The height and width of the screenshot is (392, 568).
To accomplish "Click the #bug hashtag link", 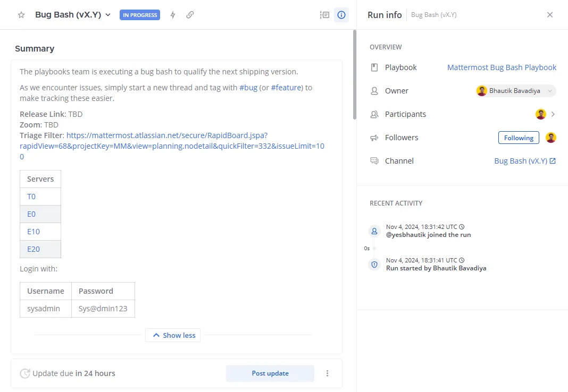I will click(x=248, y=88).
